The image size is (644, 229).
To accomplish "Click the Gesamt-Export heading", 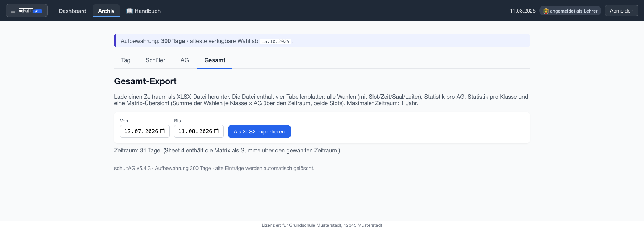I will (145, 81).
